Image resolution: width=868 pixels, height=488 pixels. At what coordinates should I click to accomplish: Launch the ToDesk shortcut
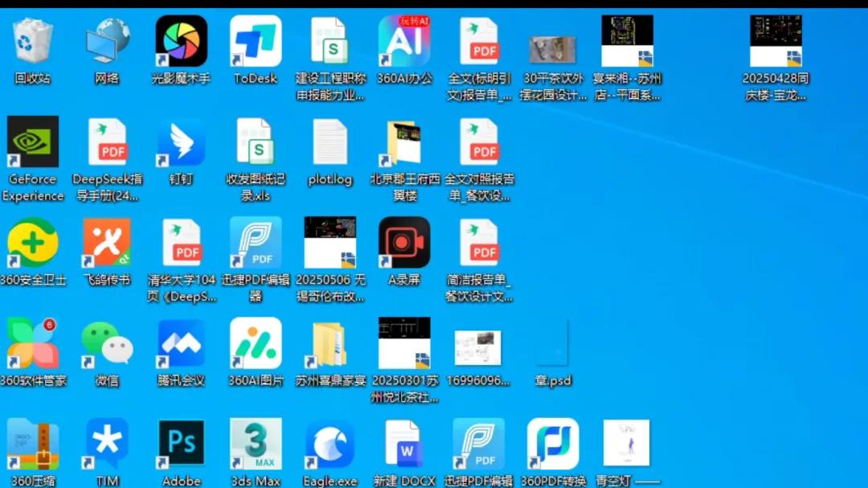click(x=256, y=42)
